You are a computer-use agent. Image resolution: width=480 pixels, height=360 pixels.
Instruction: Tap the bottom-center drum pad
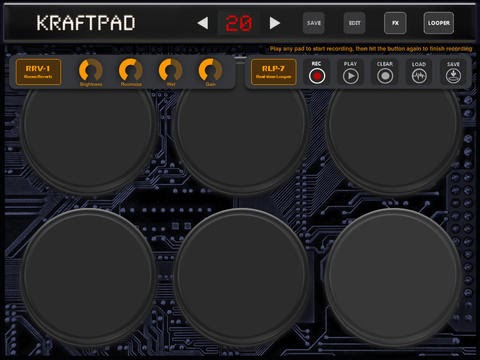(x=240, y=277)
